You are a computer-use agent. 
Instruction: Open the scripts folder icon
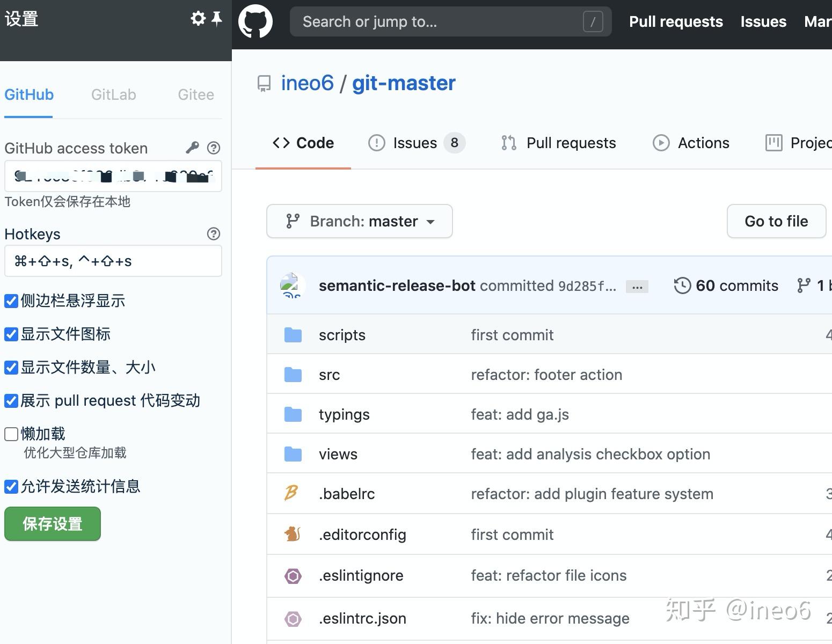point(293,334)
